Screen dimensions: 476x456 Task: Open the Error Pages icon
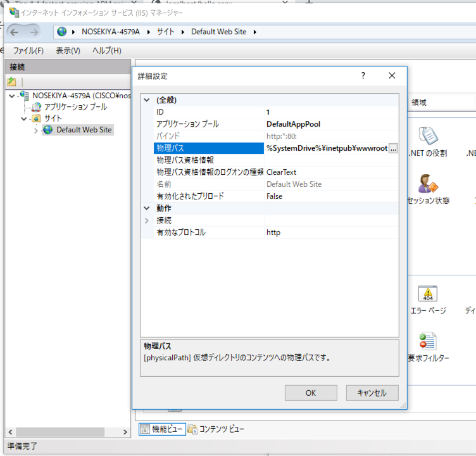[x=429, y=294]
